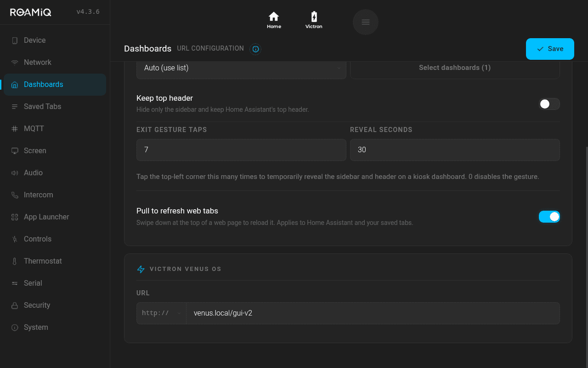Click the info icon beside URL Configuration
This screenshot has width=588, height=368.
click(x=255, y=49)
